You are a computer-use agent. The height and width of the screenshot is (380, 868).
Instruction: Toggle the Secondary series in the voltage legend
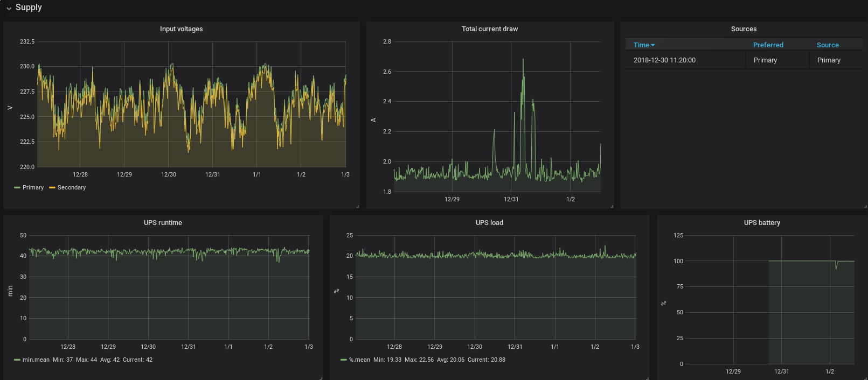pos(72,188)
